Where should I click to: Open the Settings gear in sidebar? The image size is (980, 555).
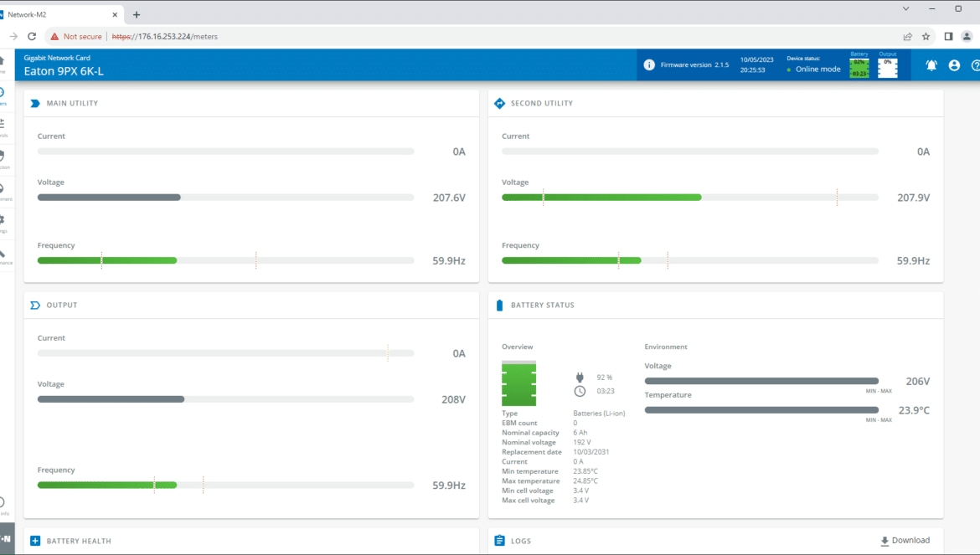coord(3,223)
